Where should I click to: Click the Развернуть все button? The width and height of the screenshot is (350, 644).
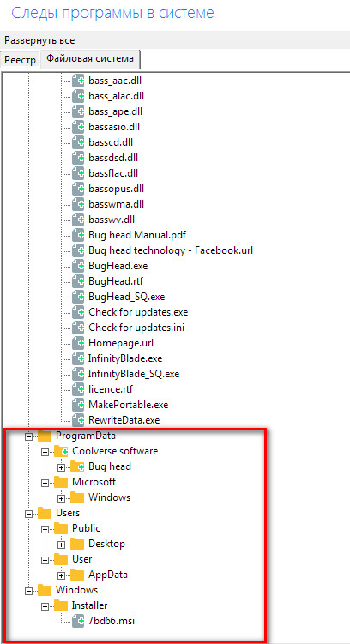click(39, 40)
